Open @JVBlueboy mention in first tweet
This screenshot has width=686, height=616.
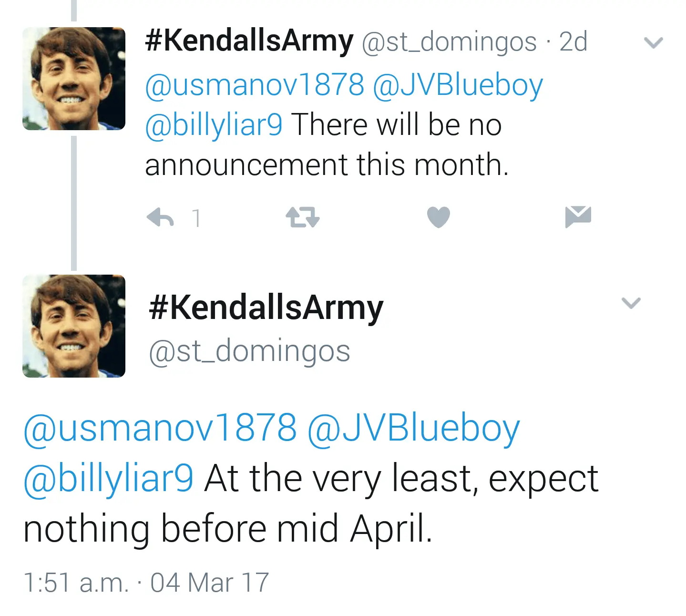(458, 85)
